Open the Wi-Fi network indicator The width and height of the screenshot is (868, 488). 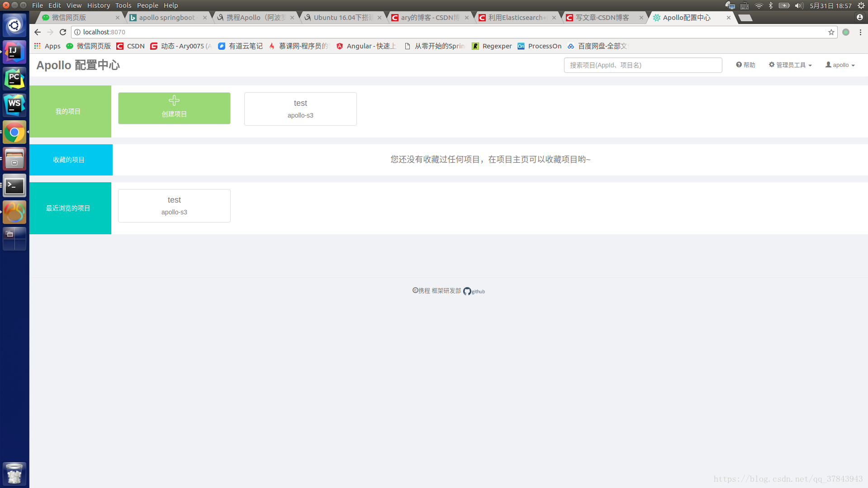point(759,5)
